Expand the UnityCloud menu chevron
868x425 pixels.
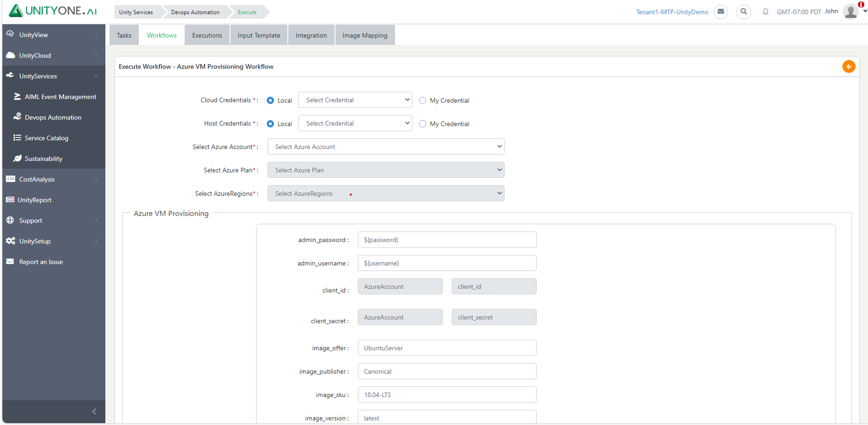coord(96,55)
